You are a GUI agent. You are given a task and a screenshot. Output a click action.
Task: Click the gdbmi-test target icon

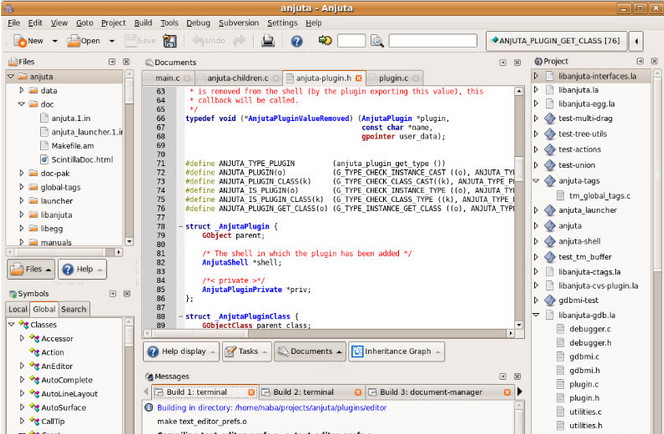click(x=550, y=300)
